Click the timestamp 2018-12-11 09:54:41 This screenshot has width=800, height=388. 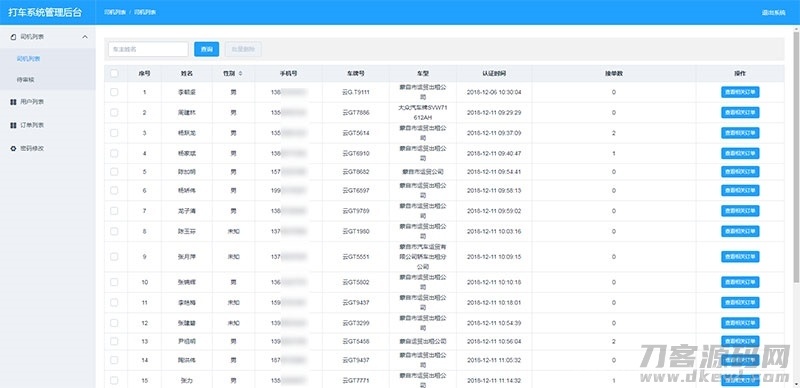click(494, 172)
